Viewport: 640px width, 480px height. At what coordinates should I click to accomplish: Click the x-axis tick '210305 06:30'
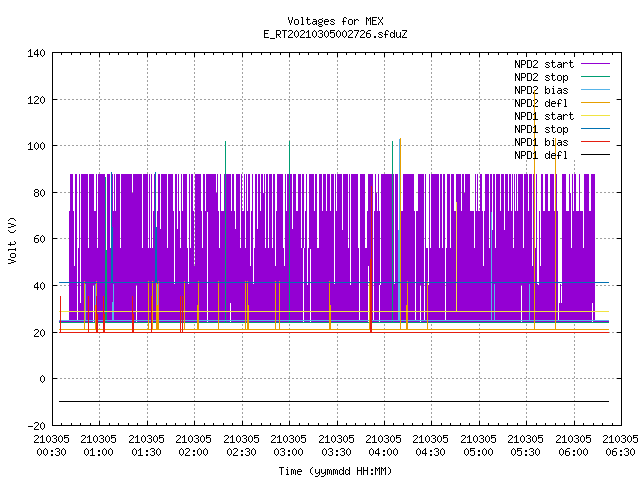tap(620, 446)
